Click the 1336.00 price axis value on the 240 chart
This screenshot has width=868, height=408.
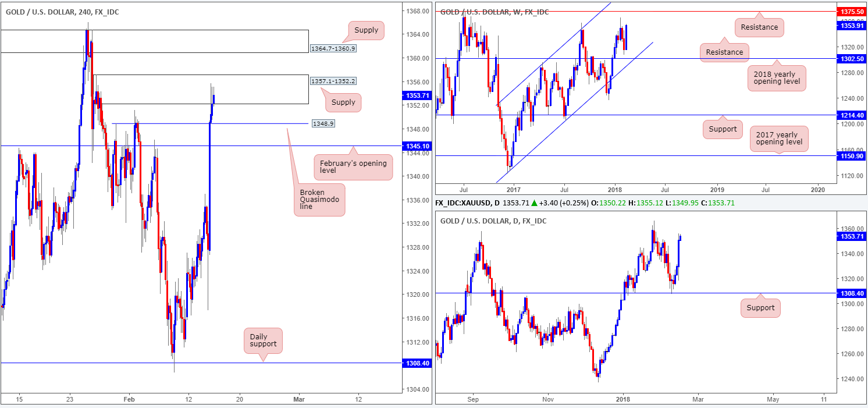click(x=417, y=200)
